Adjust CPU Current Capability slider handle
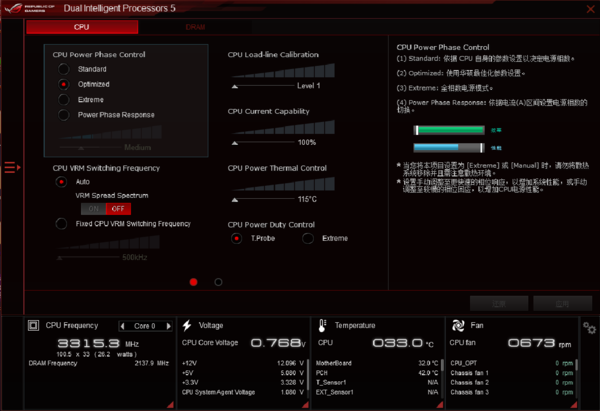 pyautogui.click(x=235, y=143)
